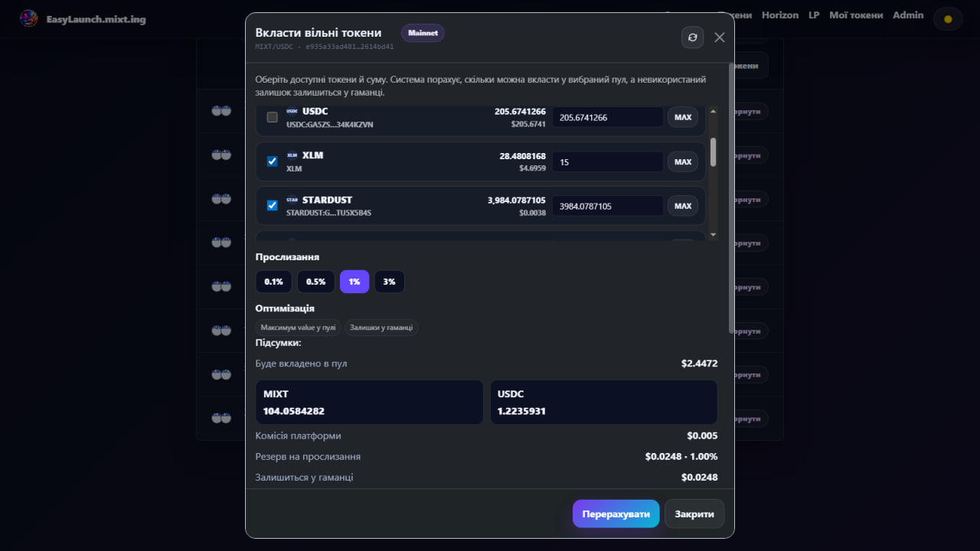Viewport: 980px width, 551px height.
Task: Click the XLM token icon
Action: (x=292, y=155)
